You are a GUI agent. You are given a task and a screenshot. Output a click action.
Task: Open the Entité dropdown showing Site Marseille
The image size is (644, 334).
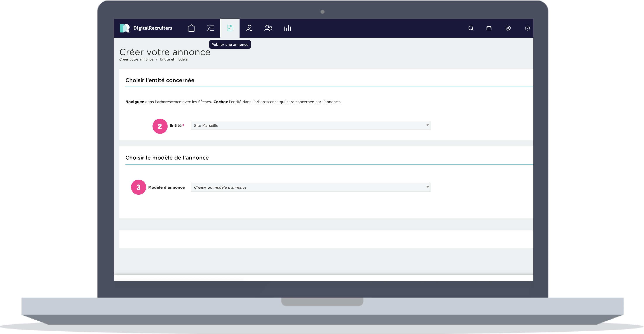pos(310,125)
